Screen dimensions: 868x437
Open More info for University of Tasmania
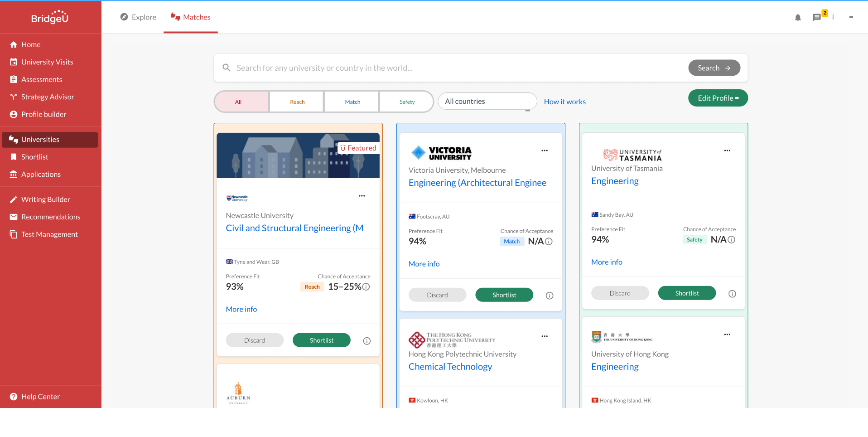(607, 262)
